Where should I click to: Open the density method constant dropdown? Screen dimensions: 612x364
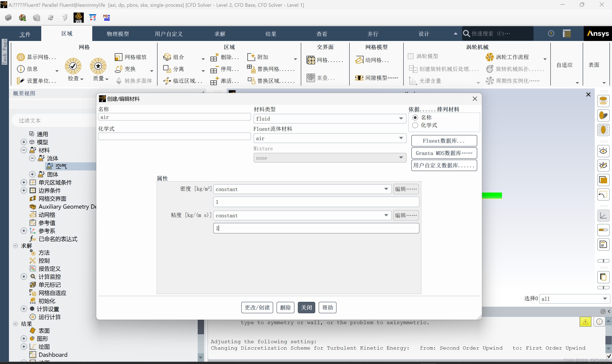tap(302, 189)
